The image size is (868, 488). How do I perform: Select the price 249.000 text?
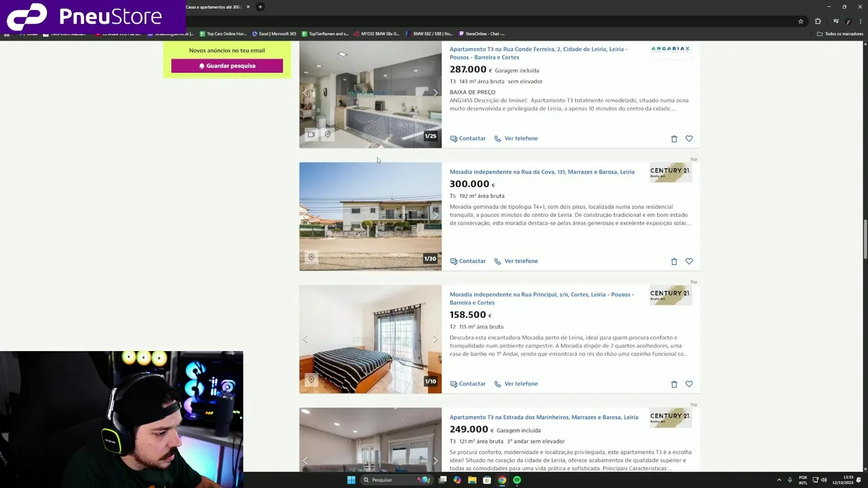(469, 430)
